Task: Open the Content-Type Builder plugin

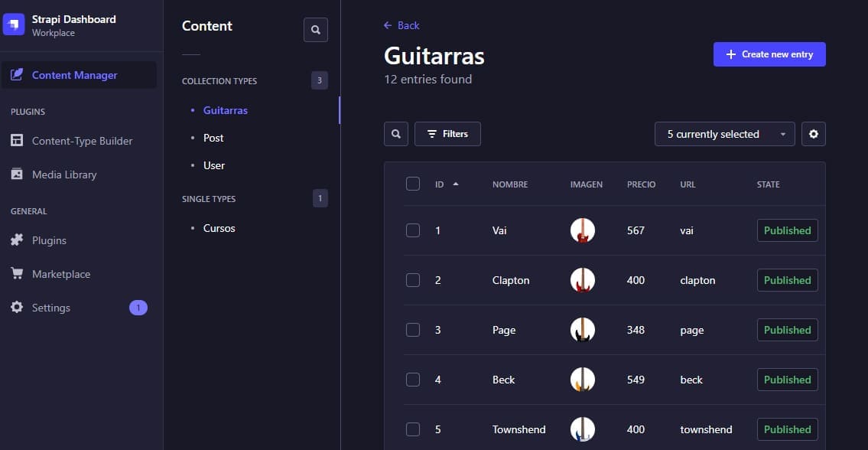Action: tap(82, 141)
